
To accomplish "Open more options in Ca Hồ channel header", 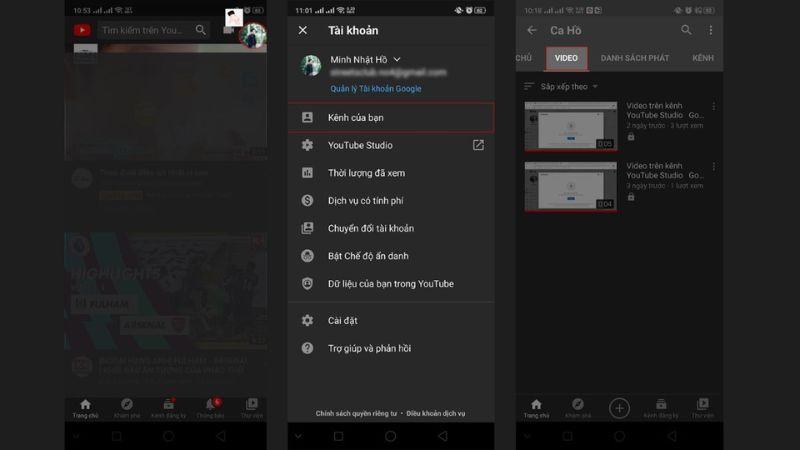I will [711, 30].
